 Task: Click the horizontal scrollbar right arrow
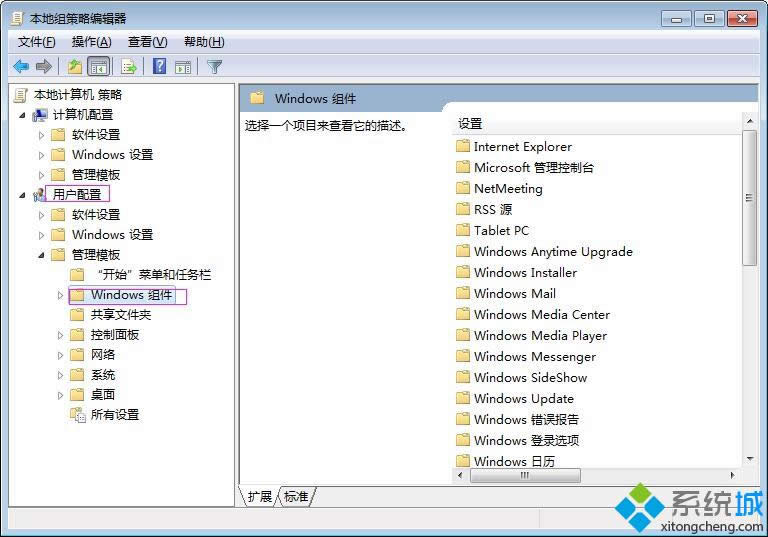click(x=733, y=475)
